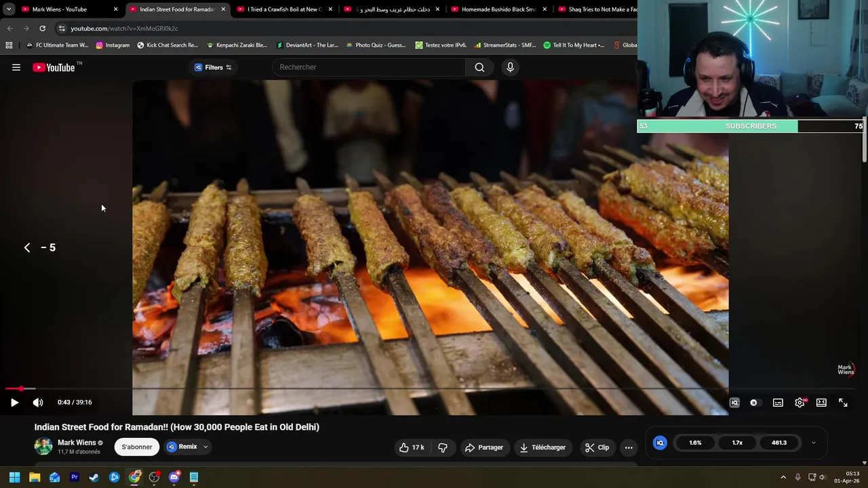Open Windows Start menu
This screenshot has width=868, height=488.
(x=14, y=477)
